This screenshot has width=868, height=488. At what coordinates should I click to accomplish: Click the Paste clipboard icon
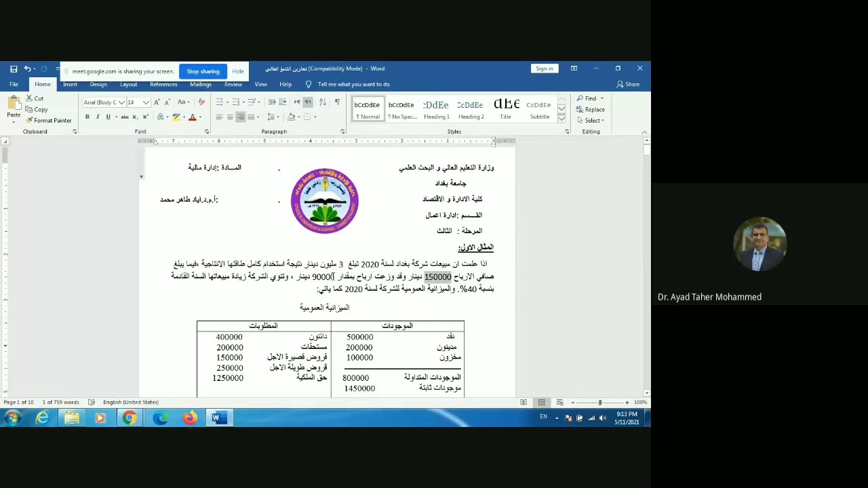[x=13, y=104]
